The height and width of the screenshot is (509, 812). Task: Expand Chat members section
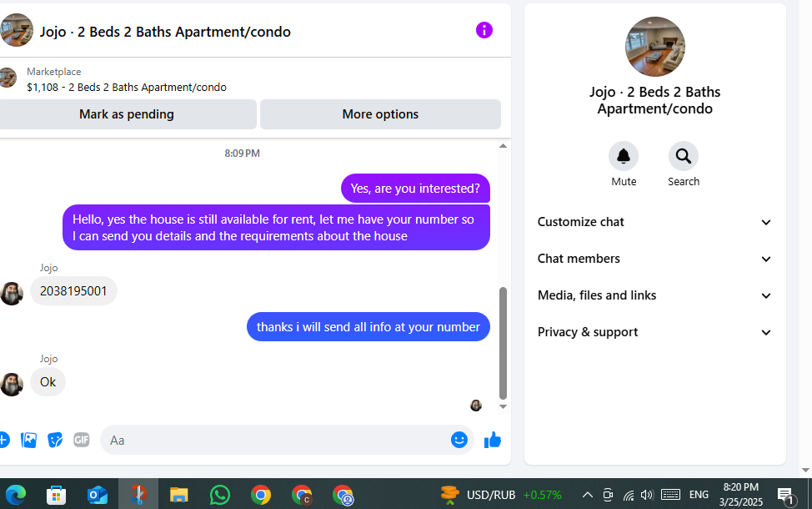654,259
